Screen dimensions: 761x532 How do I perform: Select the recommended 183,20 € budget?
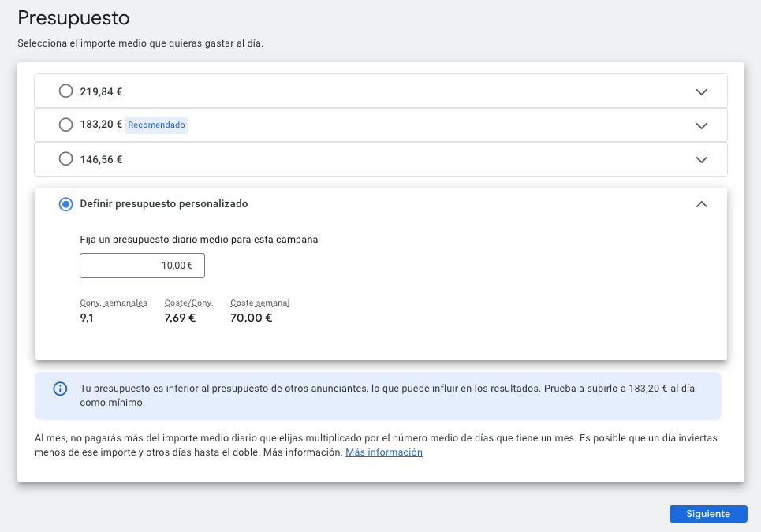65,125
